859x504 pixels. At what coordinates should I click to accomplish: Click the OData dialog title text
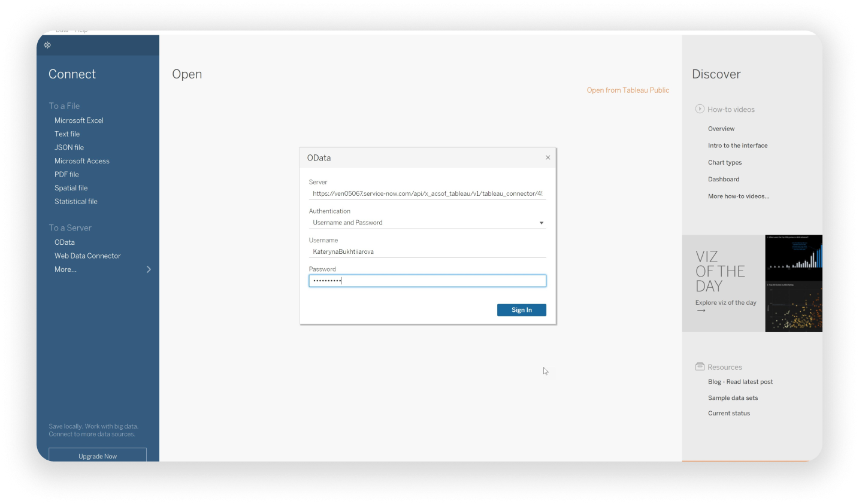tap(319, 158)
